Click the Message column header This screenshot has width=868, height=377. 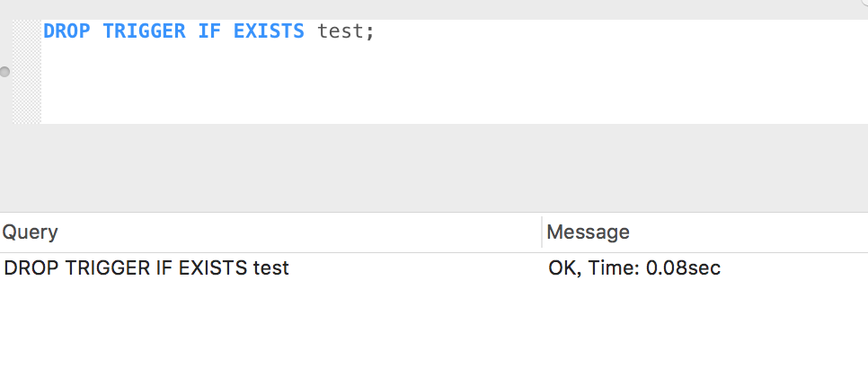pyautogui.click(x=588, y=232)
